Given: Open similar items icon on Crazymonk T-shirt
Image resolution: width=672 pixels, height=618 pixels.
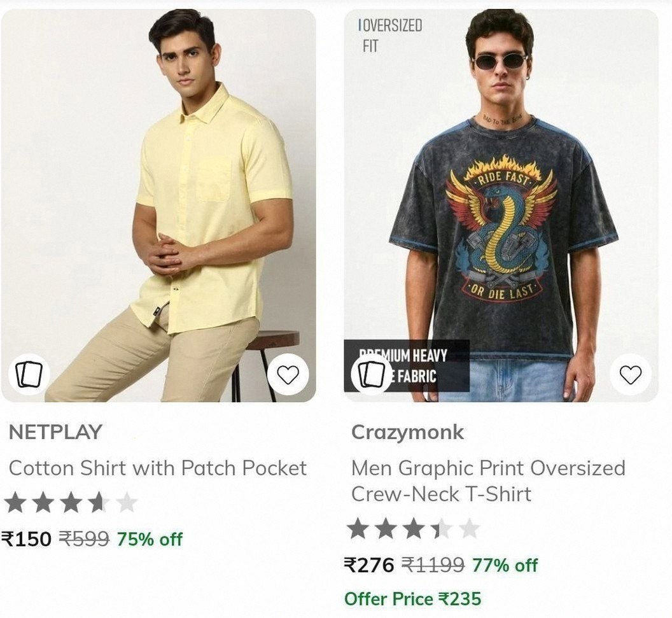Looking at the screenshot, I should [372, 375].
